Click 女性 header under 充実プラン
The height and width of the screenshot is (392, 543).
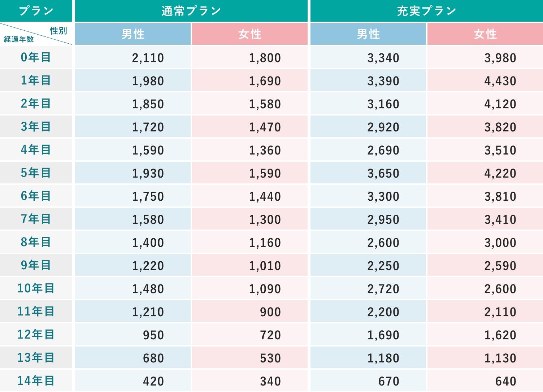485,34
